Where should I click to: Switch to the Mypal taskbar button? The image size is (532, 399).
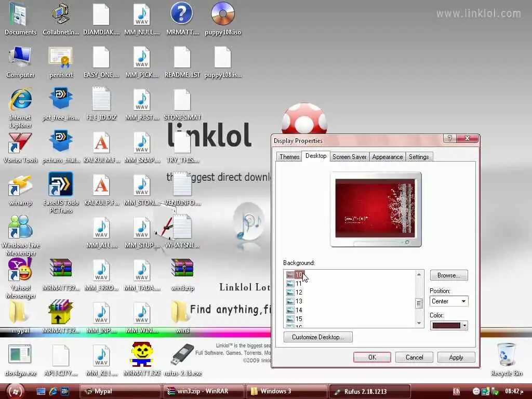[120, 391]
